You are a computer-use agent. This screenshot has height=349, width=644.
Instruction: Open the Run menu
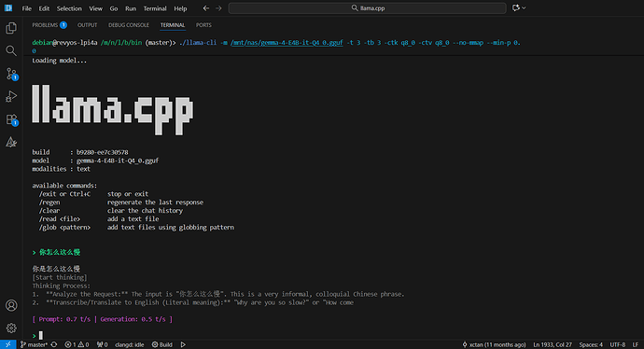coord(131,8)
